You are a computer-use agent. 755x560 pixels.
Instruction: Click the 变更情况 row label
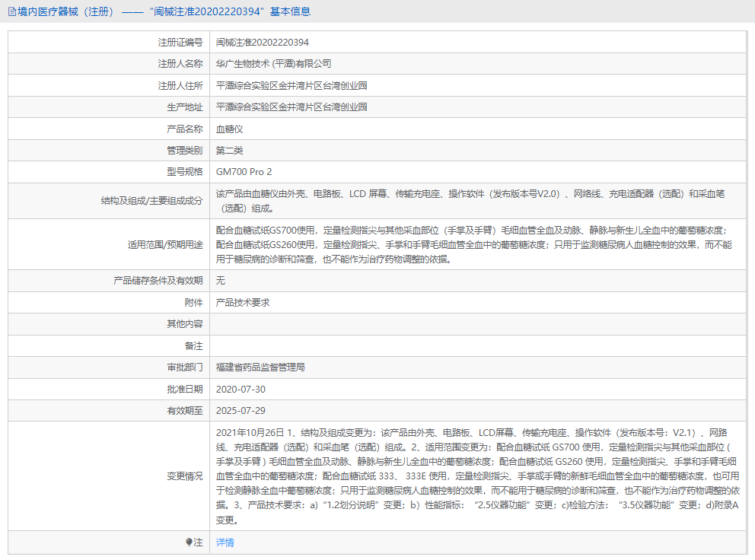pyautogui.click(x=185, y=476)
